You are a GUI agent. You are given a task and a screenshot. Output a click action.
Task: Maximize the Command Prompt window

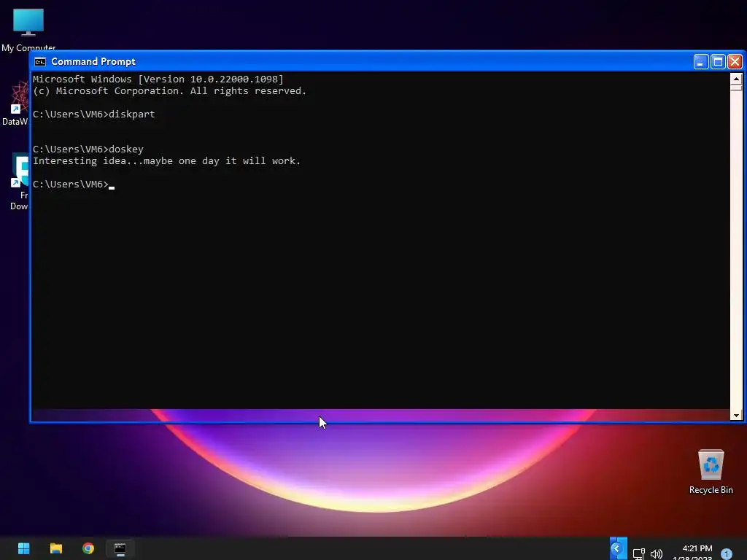tap(718, 62)
